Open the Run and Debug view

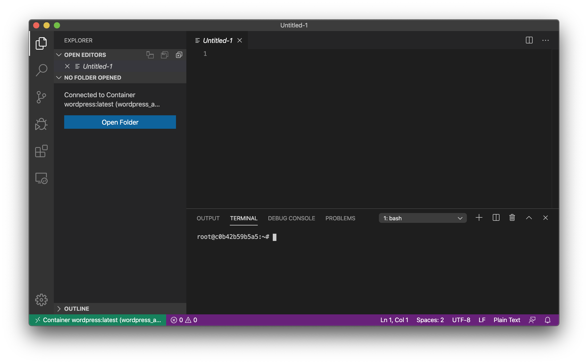point(41,124)
